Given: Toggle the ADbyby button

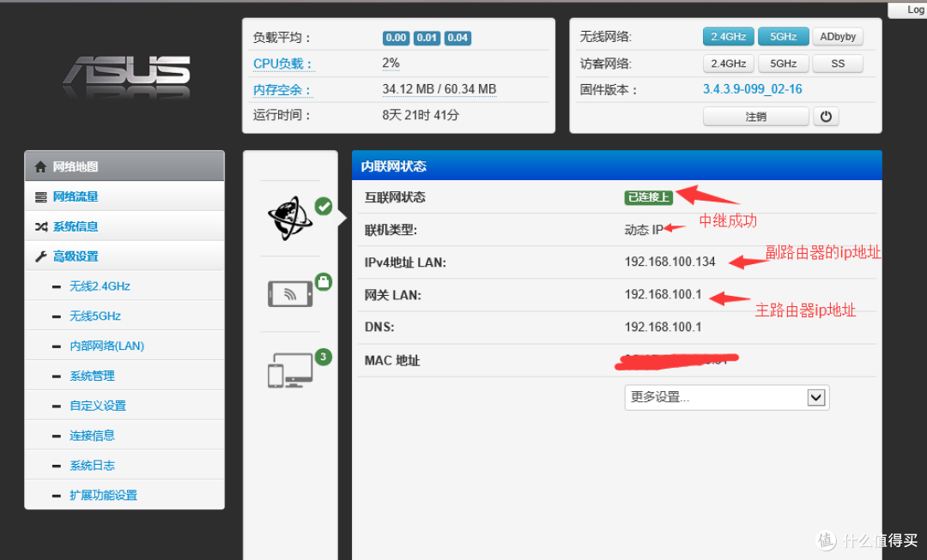Looking at the screenshot, I should pos(838,37).
